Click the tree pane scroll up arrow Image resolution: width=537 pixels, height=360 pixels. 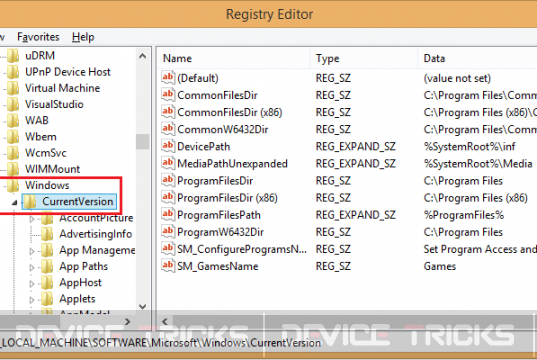tap(142, 56)
